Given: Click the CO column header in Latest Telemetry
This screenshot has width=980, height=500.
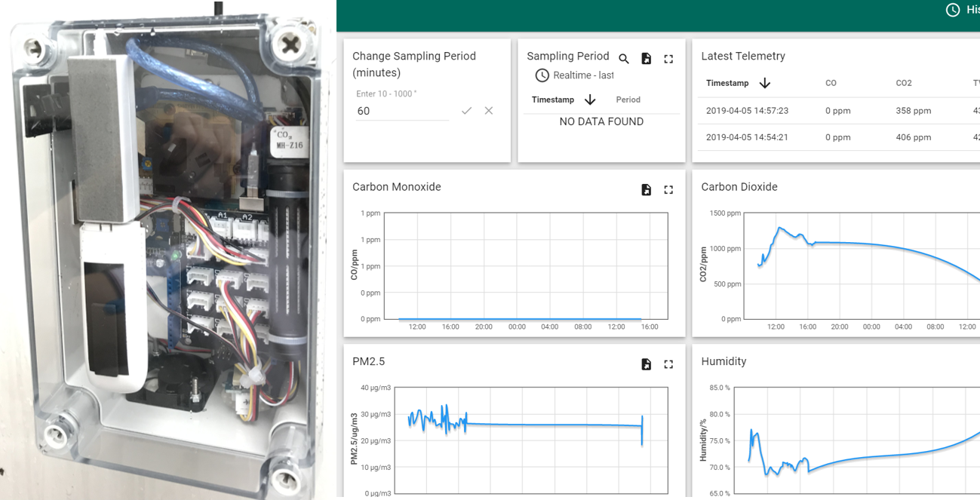Looking at the screenshot, I should (x=831, y=83).
